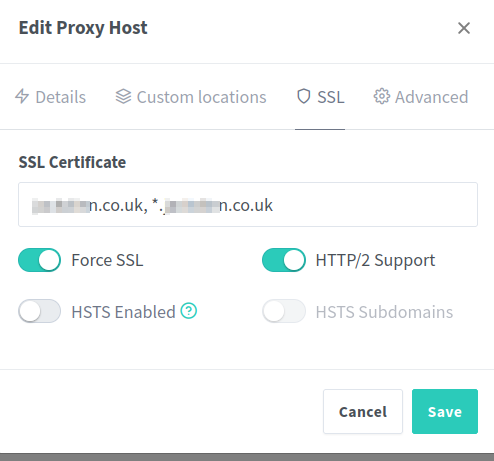494x461 pixels.
Task: Click the layers Custom locations icon
Action: [x=123, y=96]
